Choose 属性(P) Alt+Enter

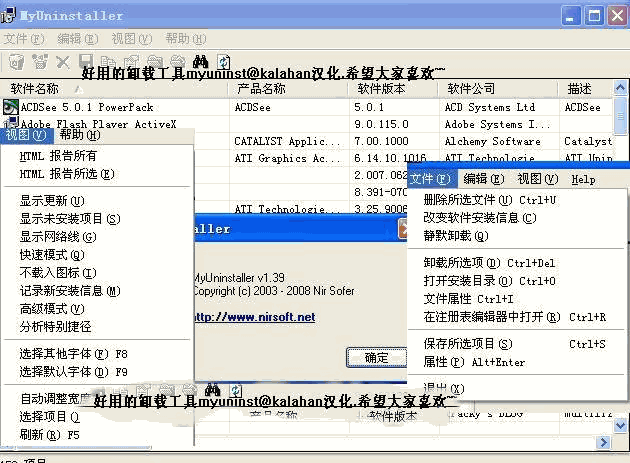474,362
